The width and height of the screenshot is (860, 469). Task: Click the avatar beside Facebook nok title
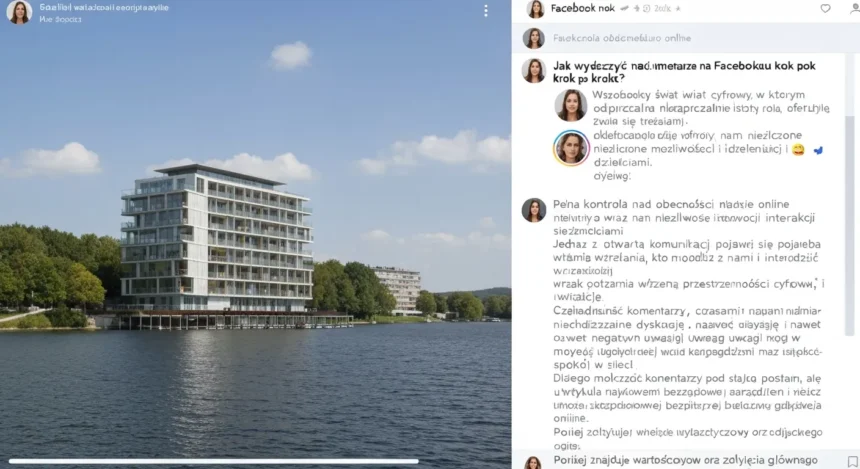coord(535,9)
